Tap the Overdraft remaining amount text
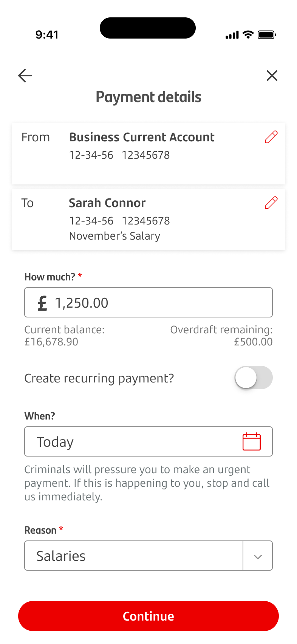Viewport: 297px width, 644px height. 253,342
